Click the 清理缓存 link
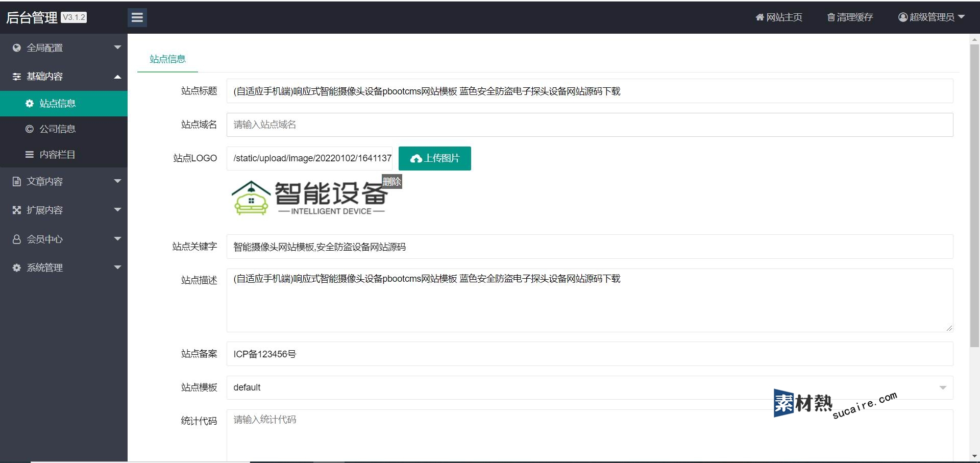Image resolution: width=980 pixels, height=463 pixels. 850,17
